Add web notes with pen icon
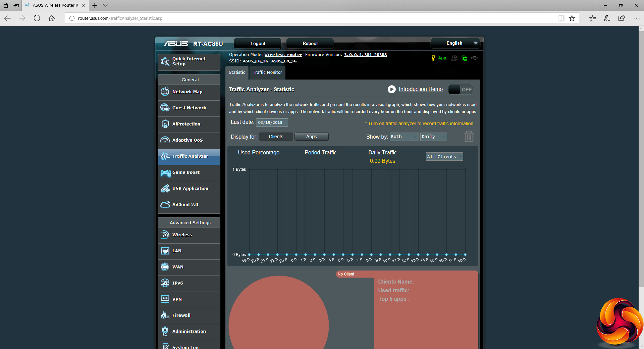Image resolution: width=644 pixels, height=349 pixels. coord(607,18)
